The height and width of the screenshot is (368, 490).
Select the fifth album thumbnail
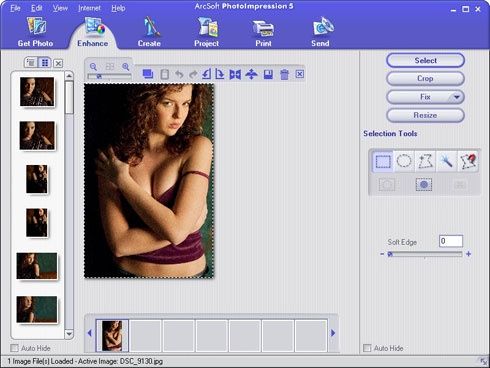[37, 266]
